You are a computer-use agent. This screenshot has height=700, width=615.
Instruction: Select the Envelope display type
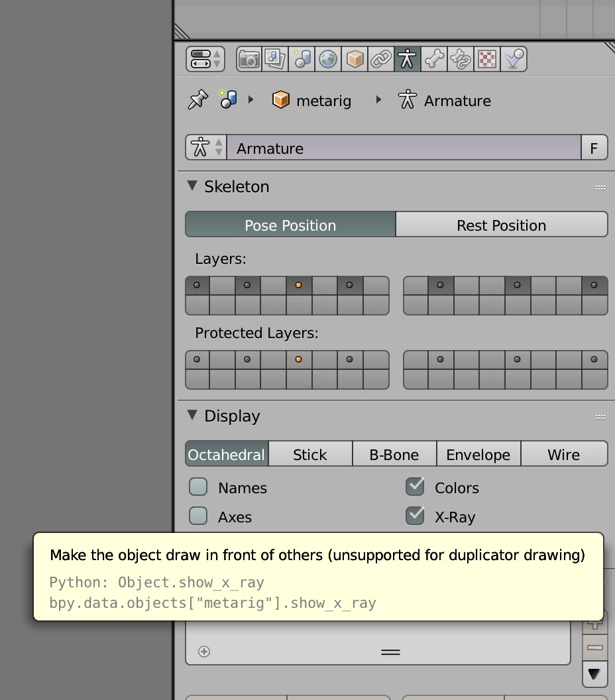(478, 454)
